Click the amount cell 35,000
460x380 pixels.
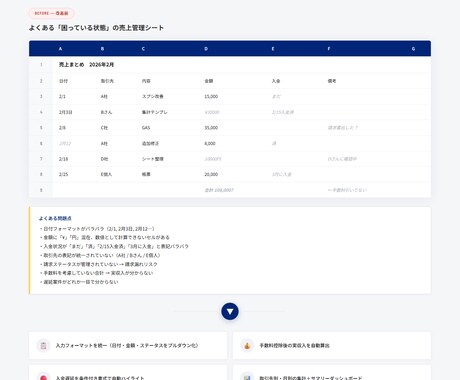click(x=211, y=128)
